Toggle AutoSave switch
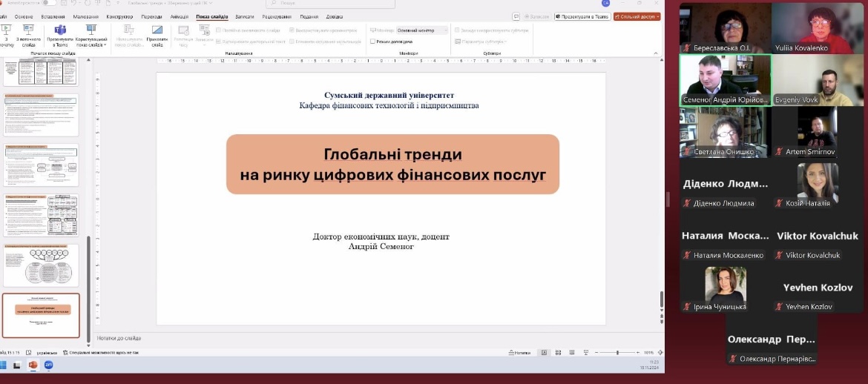868x384 pixels. [48, 3]
